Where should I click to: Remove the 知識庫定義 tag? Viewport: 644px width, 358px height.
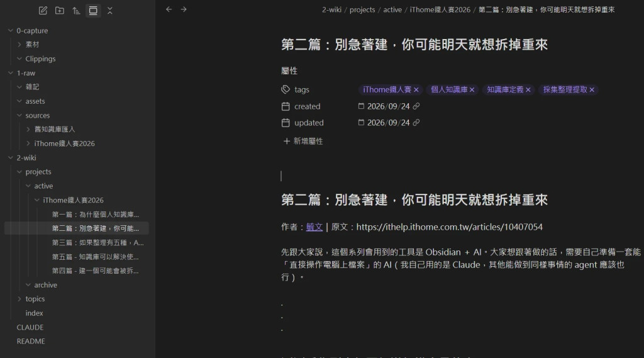coord(528,89)
